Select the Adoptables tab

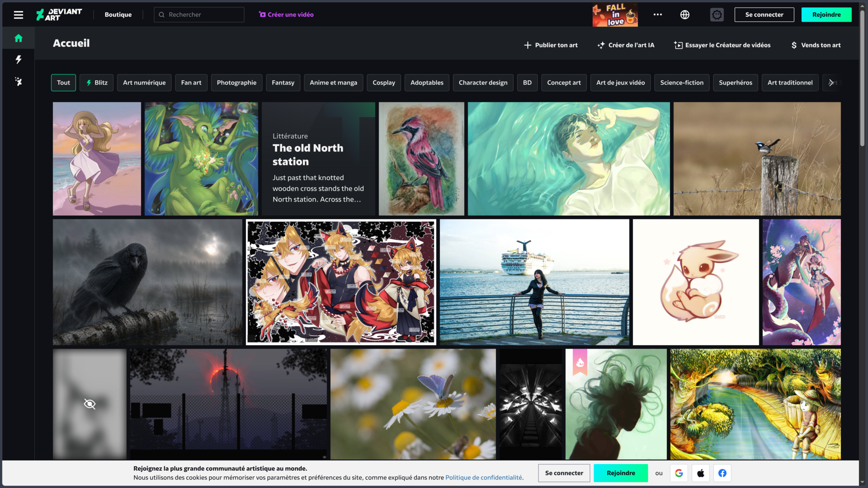point(427,83)
